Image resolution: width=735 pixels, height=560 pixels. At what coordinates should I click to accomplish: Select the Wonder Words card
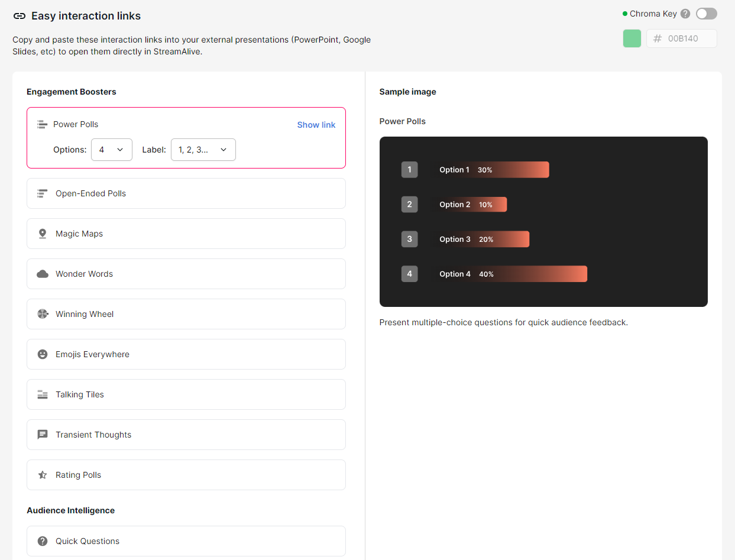[x=186, y=274]
